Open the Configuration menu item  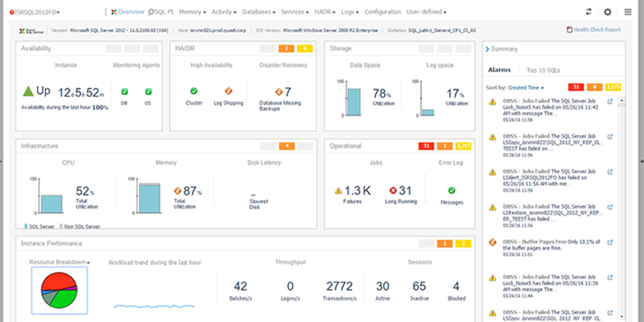tap(382, 12)
